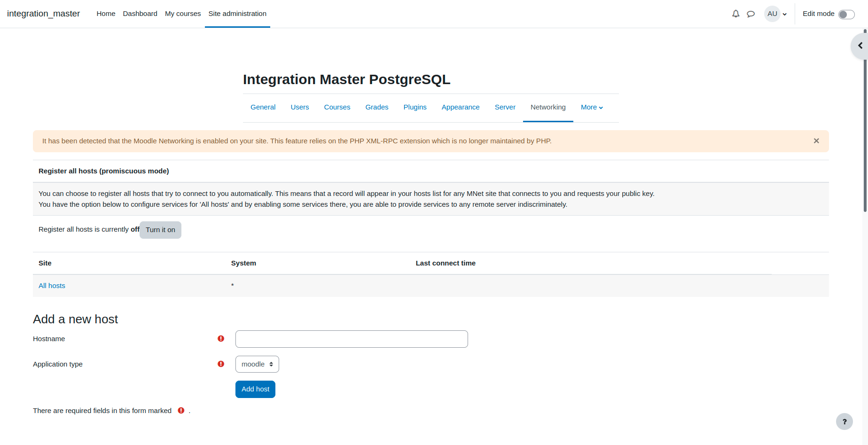Open the notifications bell icon
Image resolution: width=868 pixels, height=445 pixels.
tap(735, 14)
